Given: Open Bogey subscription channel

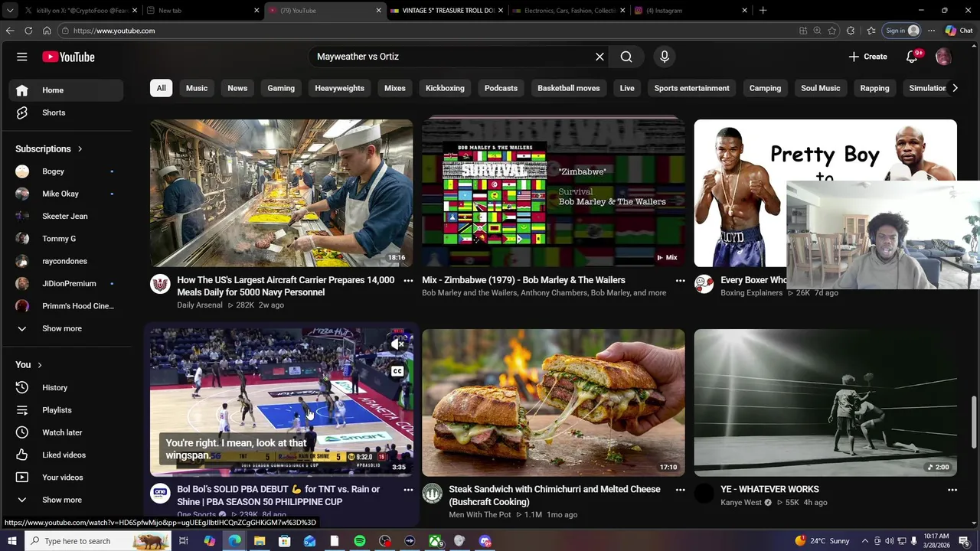Looking at the screenshot, I should pos(66,171).
